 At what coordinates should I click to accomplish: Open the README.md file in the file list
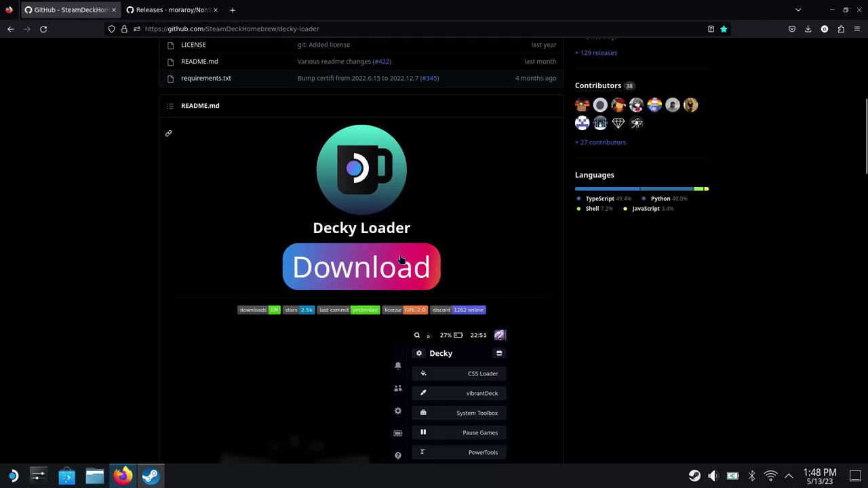[x=199, y=62]
